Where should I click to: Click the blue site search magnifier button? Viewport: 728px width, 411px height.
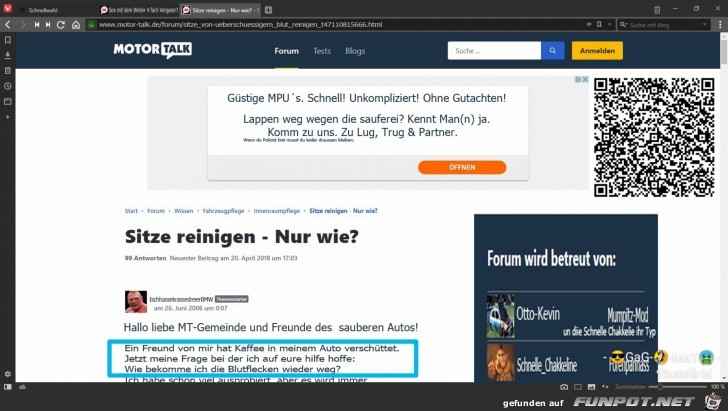[x=552, y=51]
